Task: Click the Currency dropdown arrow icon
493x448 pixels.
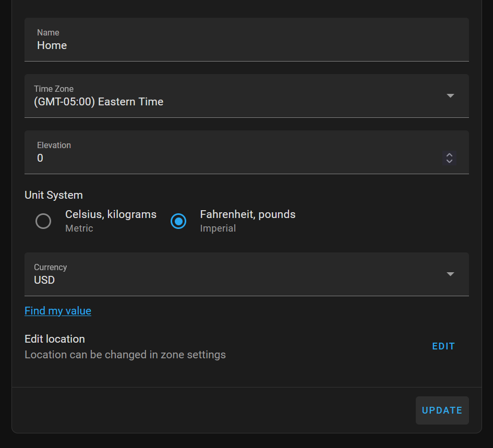Action: pos(450,274)
